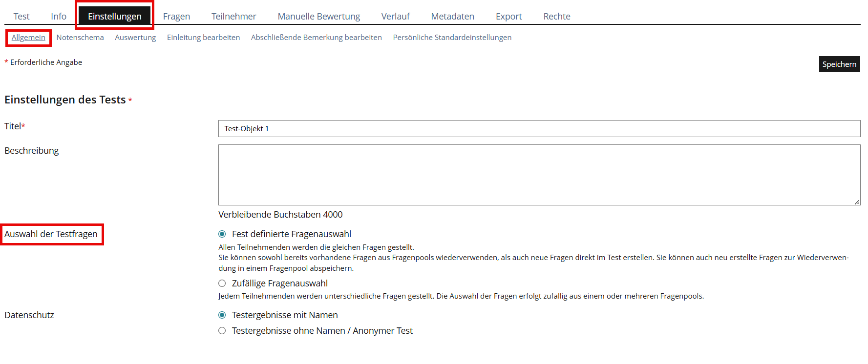This screenshot has width=868, height=364.
Task: Open the Metadaten tab
Action: tap(452, 17)
